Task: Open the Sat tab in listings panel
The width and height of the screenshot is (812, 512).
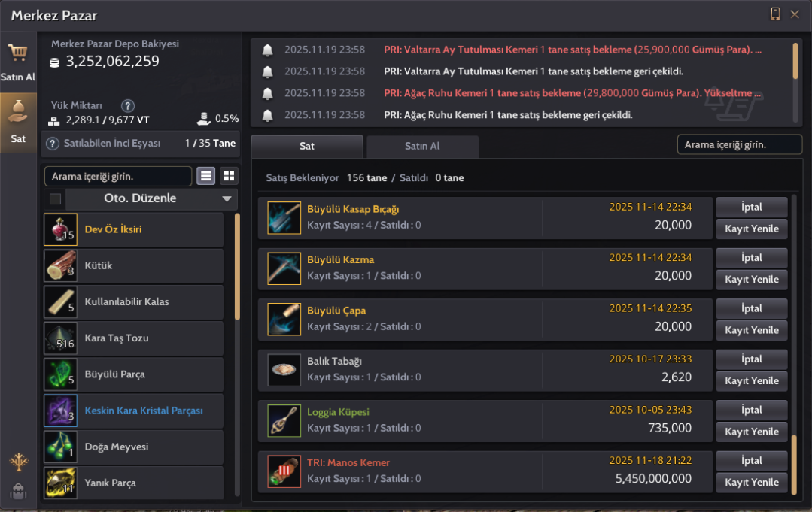Action: (x=307, y=146)
